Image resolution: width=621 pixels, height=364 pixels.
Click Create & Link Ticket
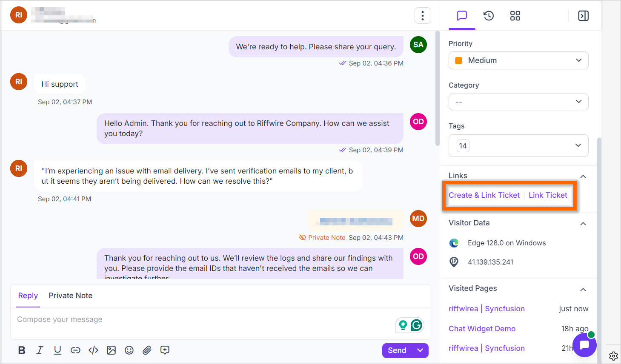coord(484,195)
